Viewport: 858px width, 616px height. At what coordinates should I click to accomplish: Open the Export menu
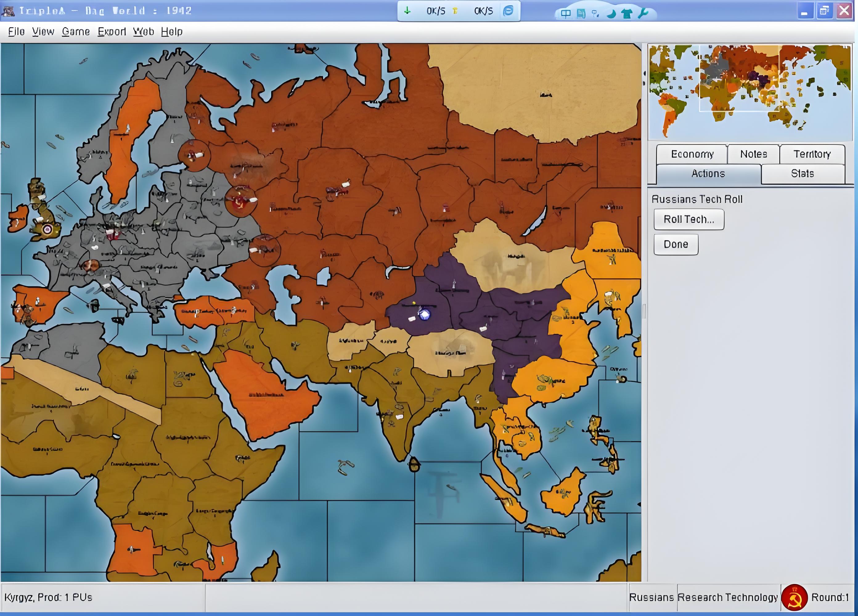(112, 32)
